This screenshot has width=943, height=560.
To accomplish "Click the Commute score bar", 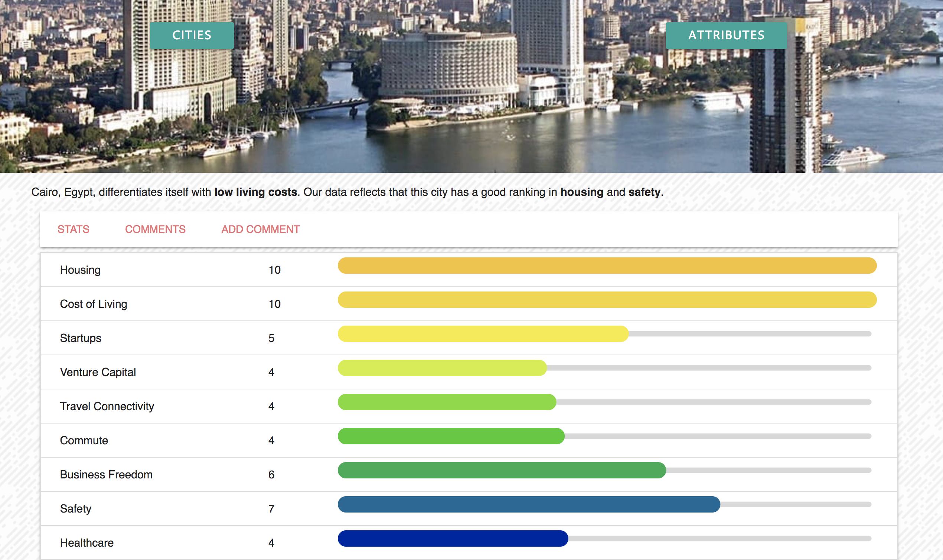I will [451, 436].
